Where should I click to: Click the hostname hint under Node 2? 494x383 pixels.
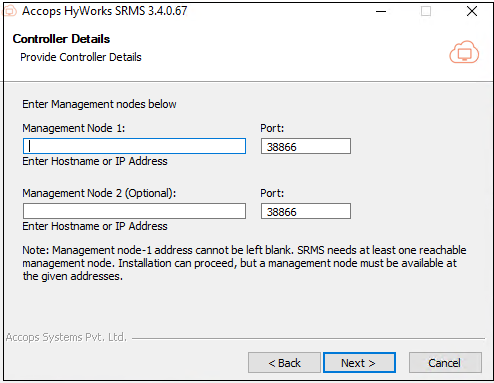[95, 226]
